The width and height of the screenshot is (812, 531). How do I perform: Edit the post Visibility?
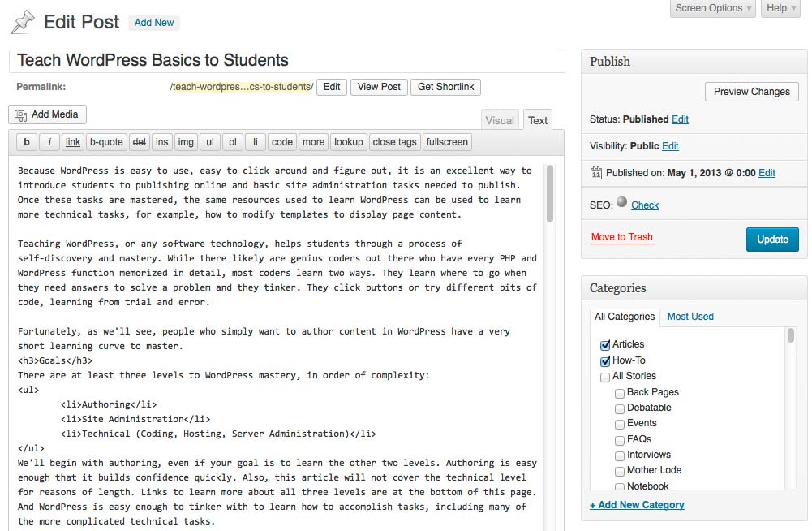point(670,146)
